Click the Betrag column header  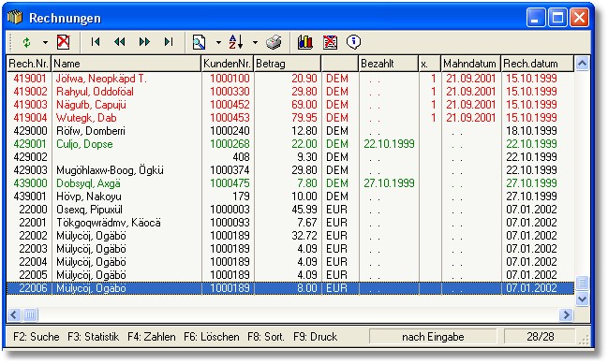point(288,64)
